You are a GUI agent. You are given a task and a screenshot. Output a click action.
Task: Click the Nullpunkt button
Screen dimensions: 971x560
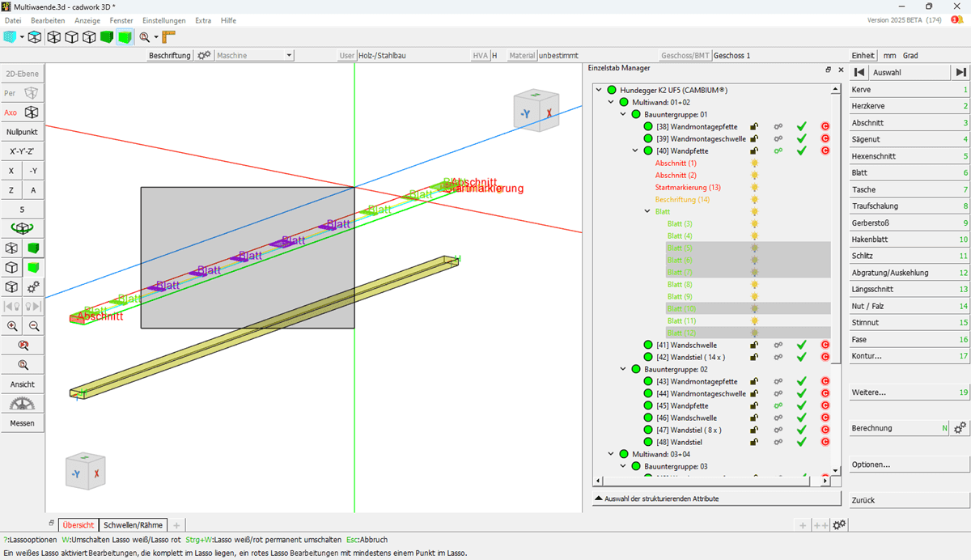click(22, 132)
